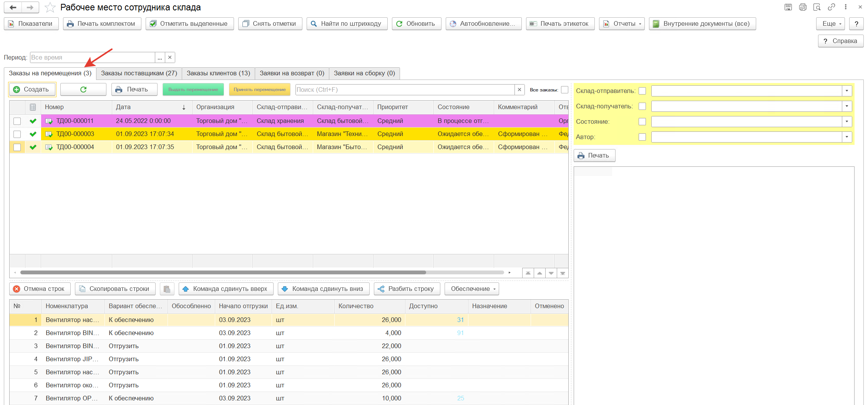Screen dimensions: 868x405
Task: Open the Обеспечение dropdown
Action: click(472, 289)
